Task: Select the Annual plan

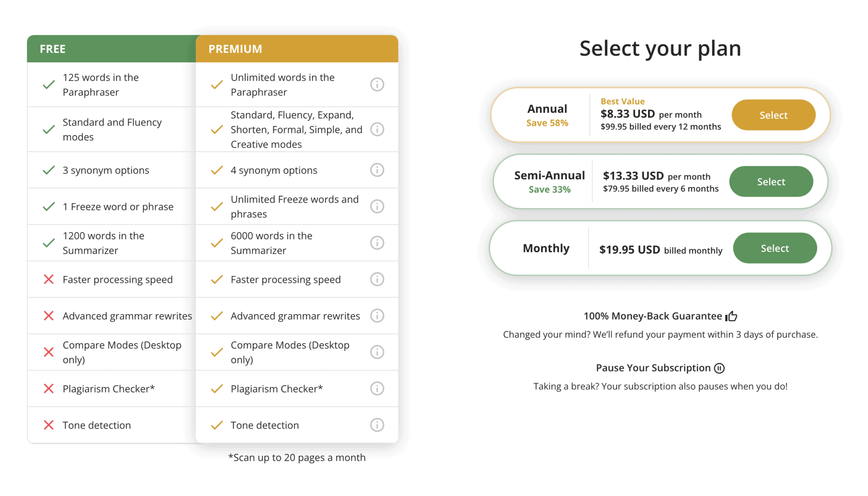Action: point(773,114)
